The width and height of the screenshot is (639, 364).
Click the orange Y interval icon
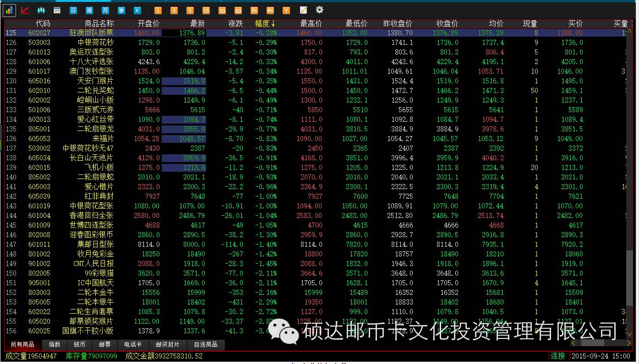(286, 10)
